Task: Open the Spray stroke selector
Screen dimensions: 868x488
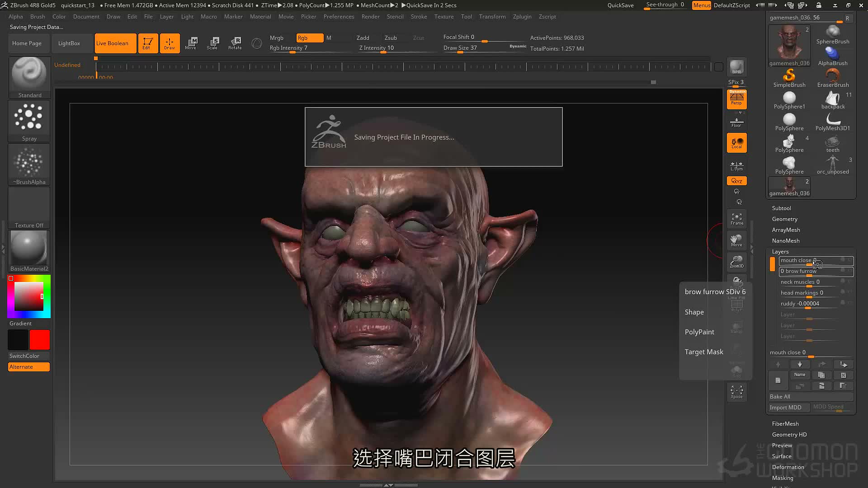Action: (x=29, y=121)
